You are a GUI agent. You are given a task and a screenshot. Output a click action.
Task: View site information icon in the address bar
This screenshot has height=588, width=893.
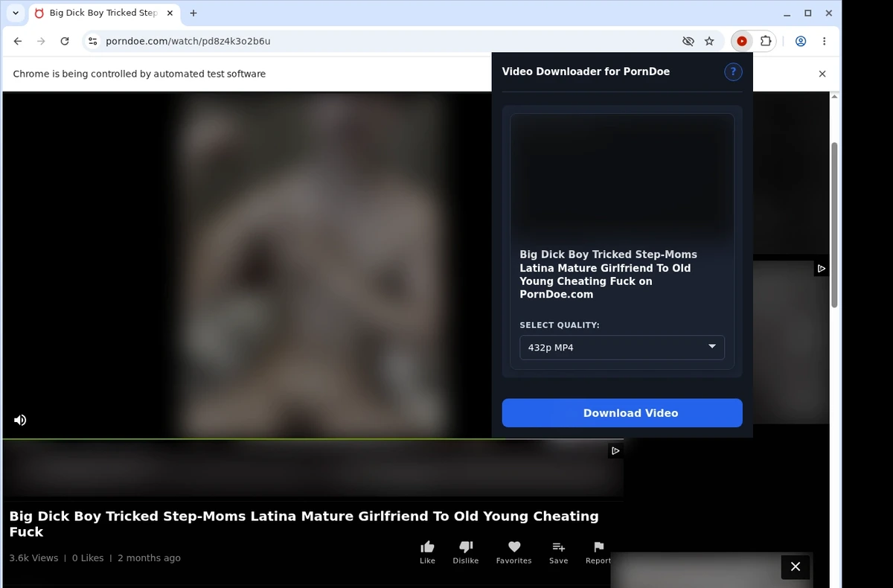click(x=92, y=42)
